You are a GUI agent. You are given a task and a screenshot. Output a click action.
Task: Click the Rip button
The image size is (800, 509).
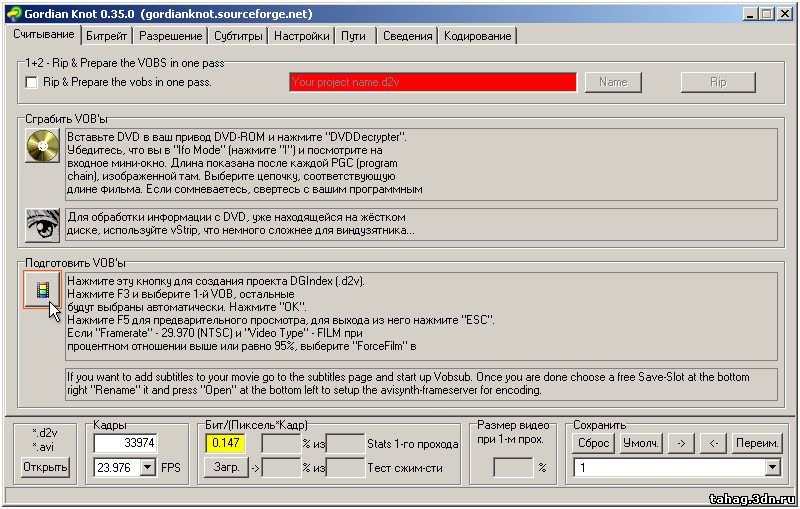pyautogui.click(x=718, y=82)
